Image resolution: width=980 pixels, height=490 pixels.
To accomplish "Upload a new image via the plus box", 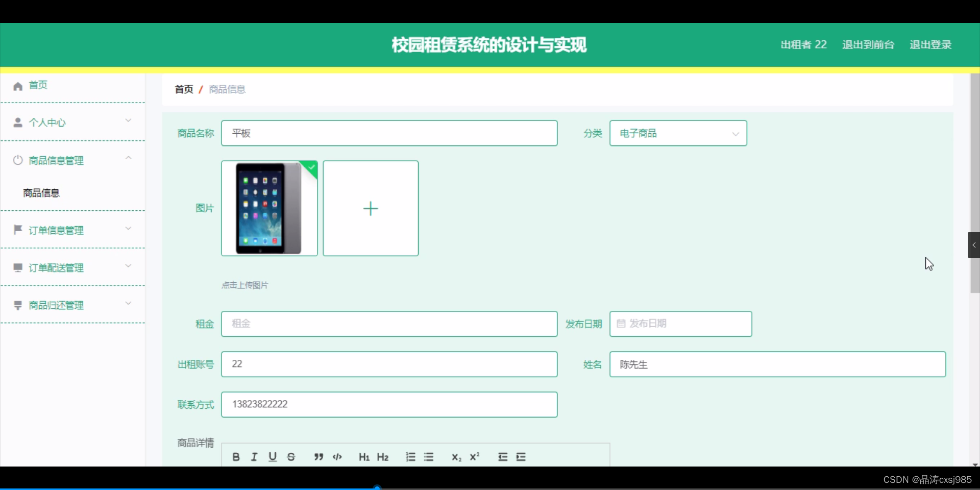I will [x=371, y=208].
